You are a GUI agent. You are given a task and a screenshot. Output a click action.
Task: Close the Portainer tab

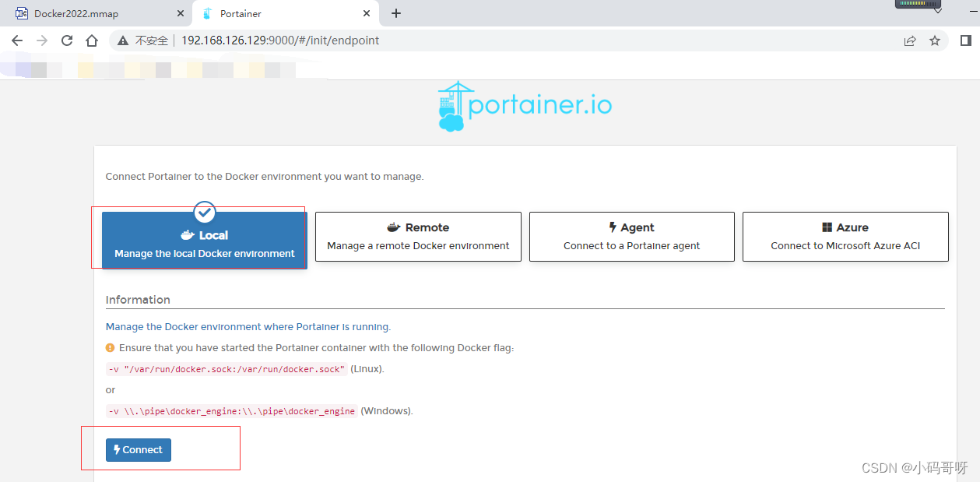click(367, 13)
